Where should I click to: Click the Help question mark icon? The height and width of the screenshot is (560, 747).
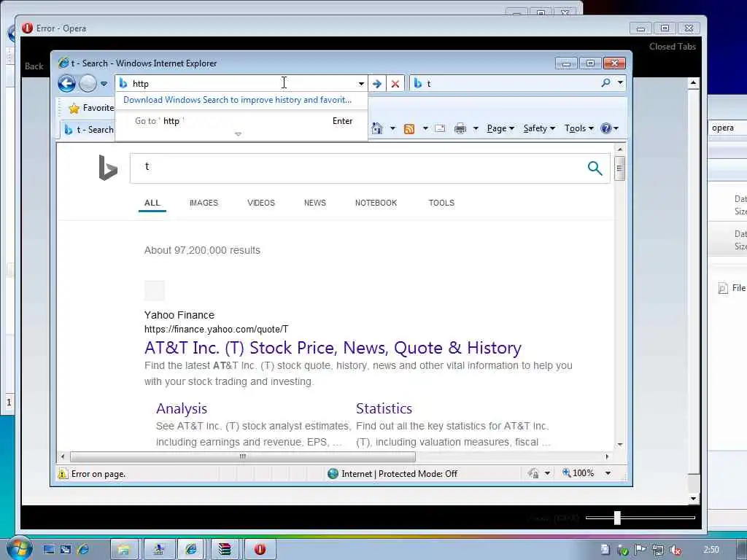[606, 128]
